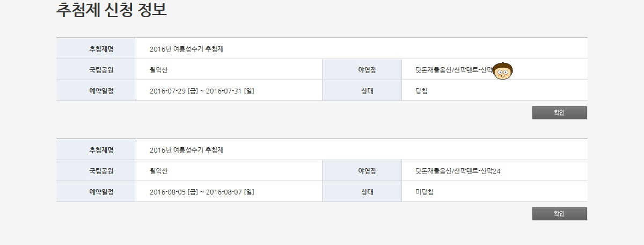Click the cartoon acorn face icon
644x245 pixels.
(x=502, y=71)
